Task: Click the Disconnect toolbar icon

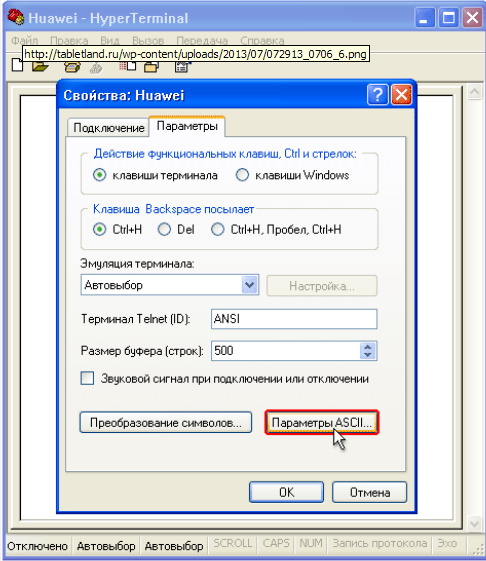Action: coord(96,67)
